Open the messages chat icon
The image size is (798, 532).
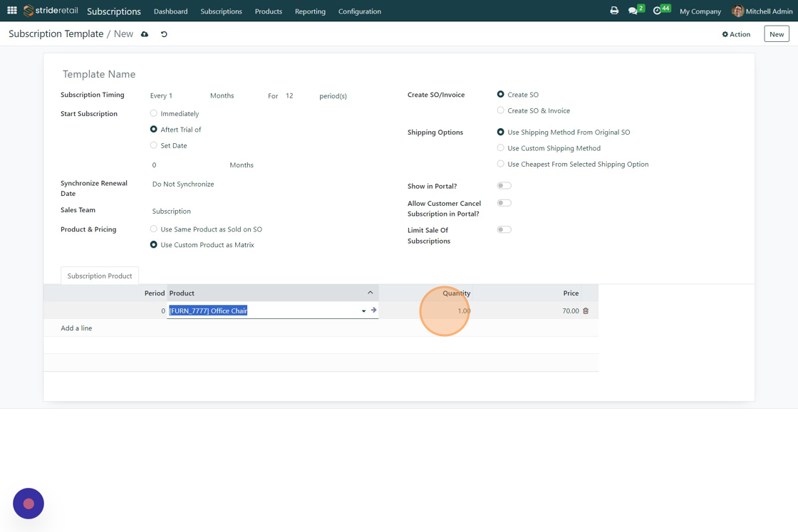(633, 11)
